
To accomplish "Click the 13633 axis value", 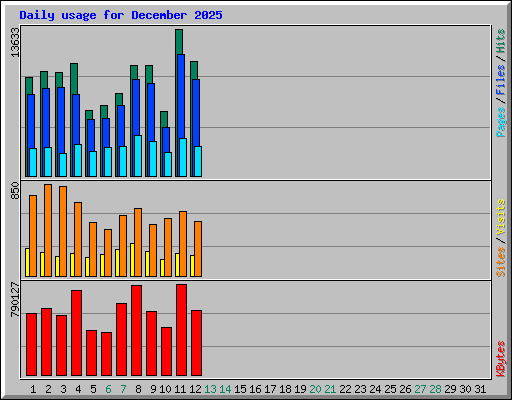I will click(x=15, y=42).
